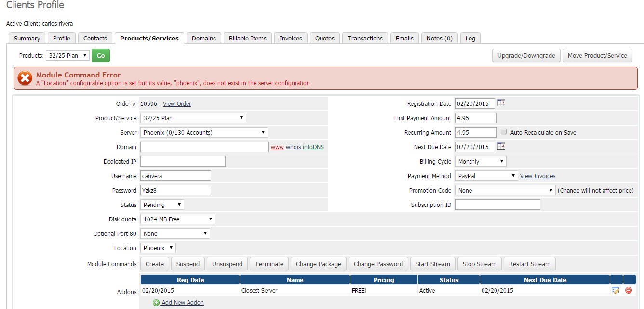Click the Start Stream button
Viewport: 644px width, 309px height.
pyautogui.click(x=432, y=264)
